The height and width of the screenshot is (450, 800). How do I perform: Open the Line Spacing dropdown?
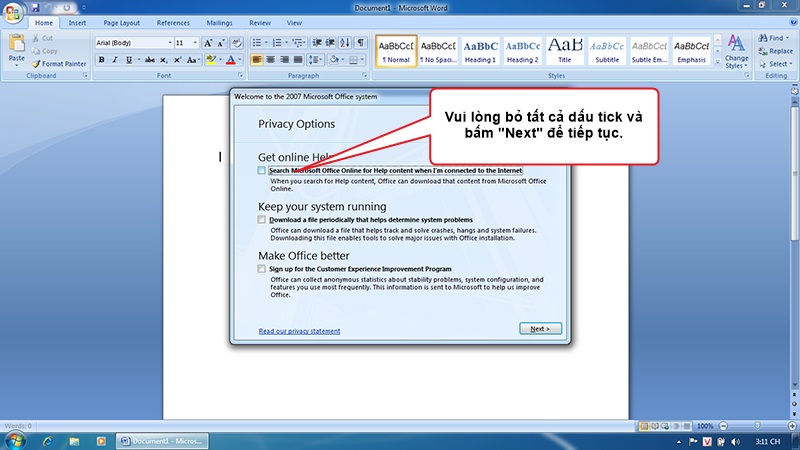click(x=316, y=60)
